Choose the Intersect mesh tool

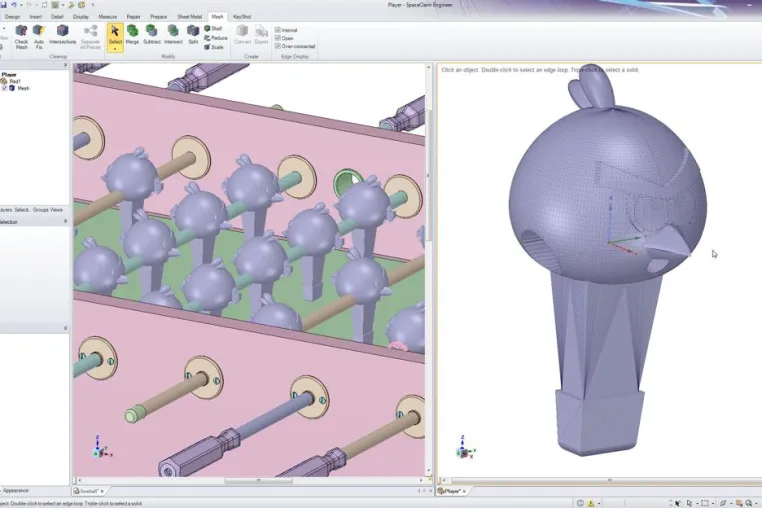click(173, 35)
